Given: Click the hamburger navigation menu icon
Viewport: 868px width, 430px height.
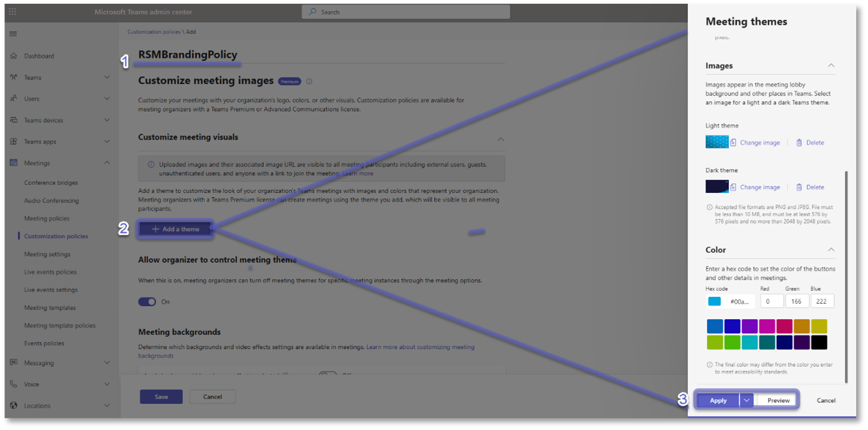Looking at the screenshot, I should click(13, 34).
